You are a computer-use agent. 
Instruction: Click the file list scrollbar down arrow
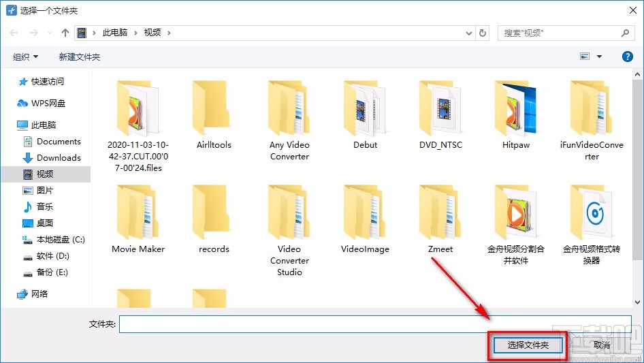[x=637, y=302]
